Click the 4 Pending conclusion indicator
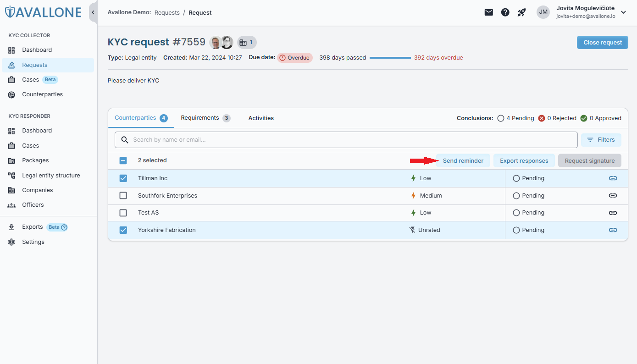637x364 pixels. click(516, 118)
